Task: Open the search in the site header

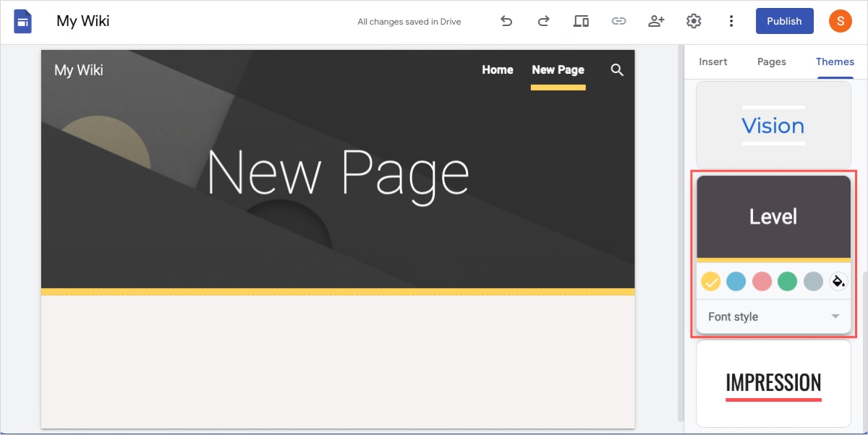Action: (x=617, y=69)
